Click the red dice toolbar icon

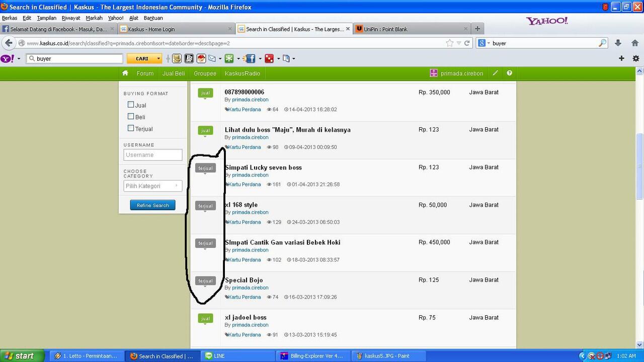(269, 59)
